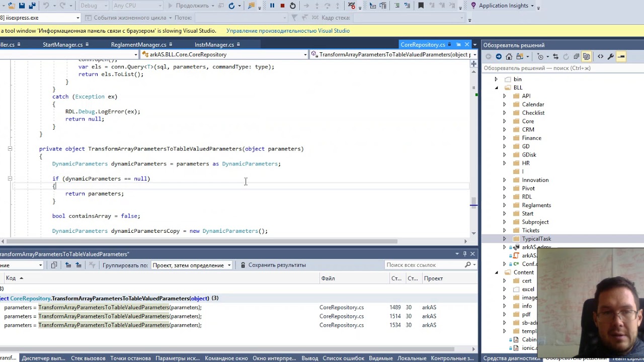The width and height of the screenshot is (644, 362).
Task: Click the Forward arrow in Solution Explorer
Action: click(499, 56)
